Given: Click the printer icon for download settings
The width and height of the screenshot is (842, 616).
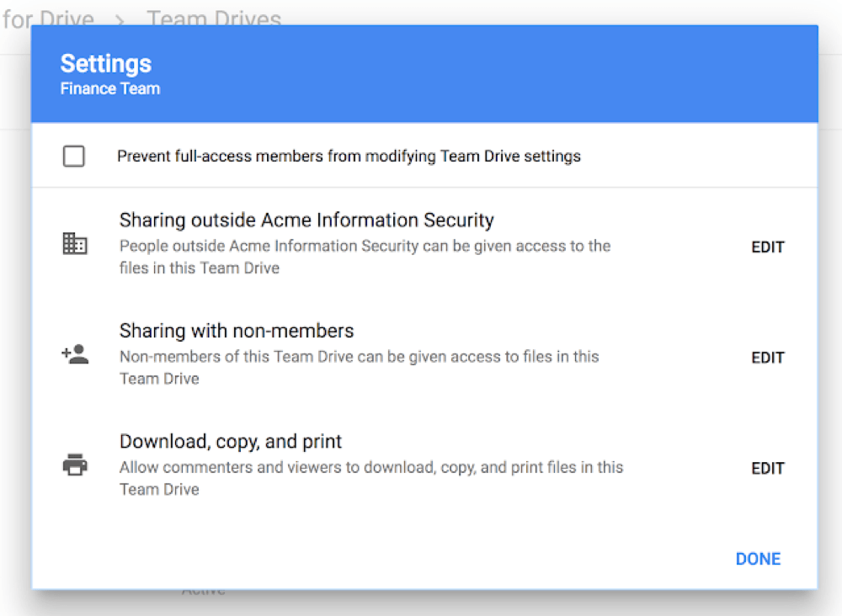Looking at the screenshot, I should click(75, 464).
